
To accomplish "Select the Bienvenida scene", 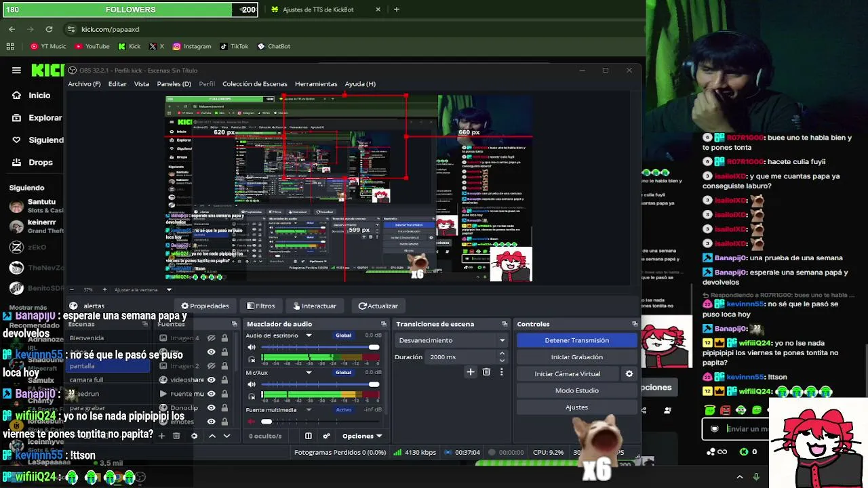I will coord(108,338).
